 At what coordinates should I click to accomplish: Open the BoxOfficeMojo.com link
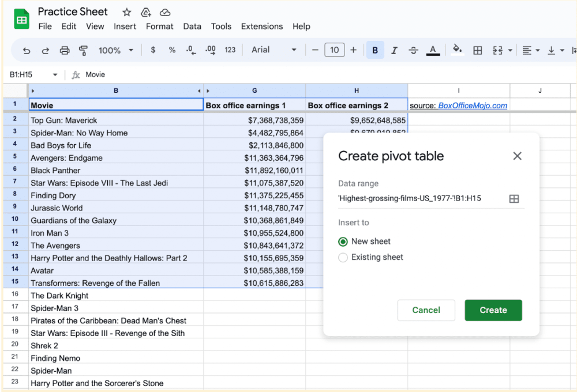[473, 105]
